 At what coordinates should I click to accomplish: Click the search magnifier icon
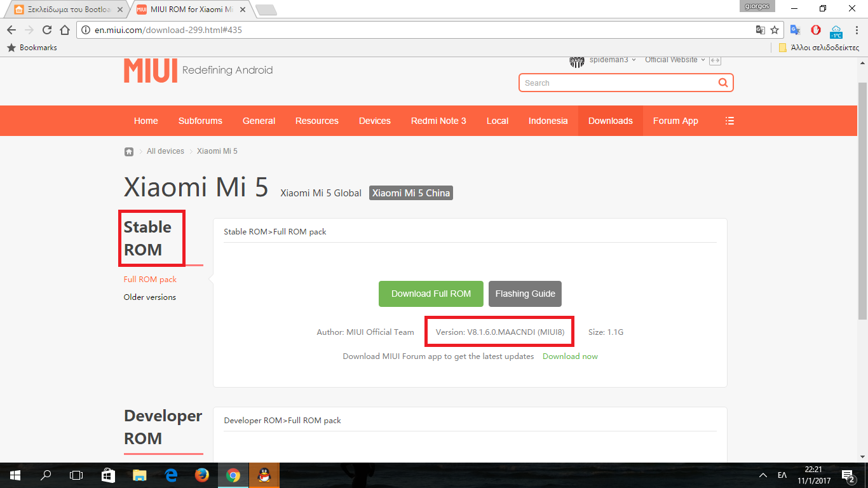(723, 83)
